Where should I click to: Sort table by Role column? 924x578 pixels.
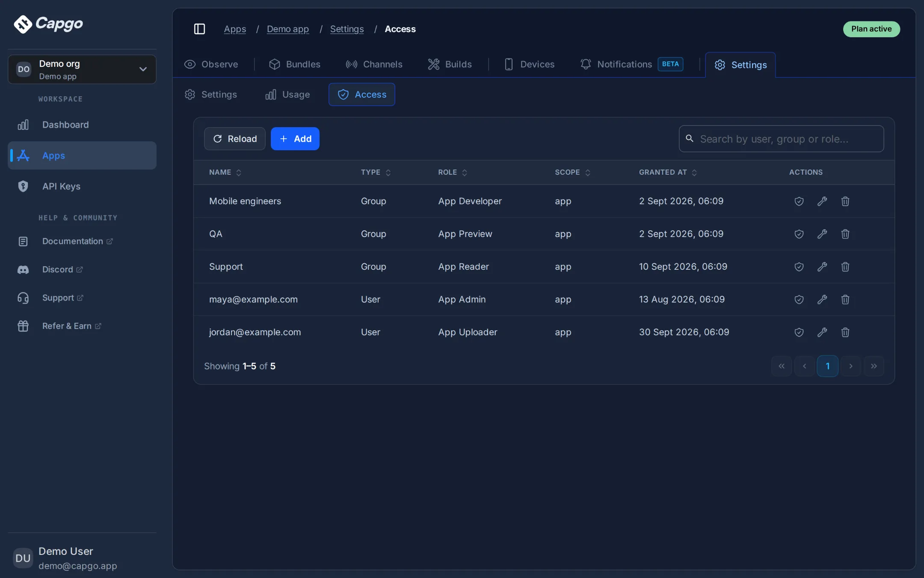tap(452, 172)
